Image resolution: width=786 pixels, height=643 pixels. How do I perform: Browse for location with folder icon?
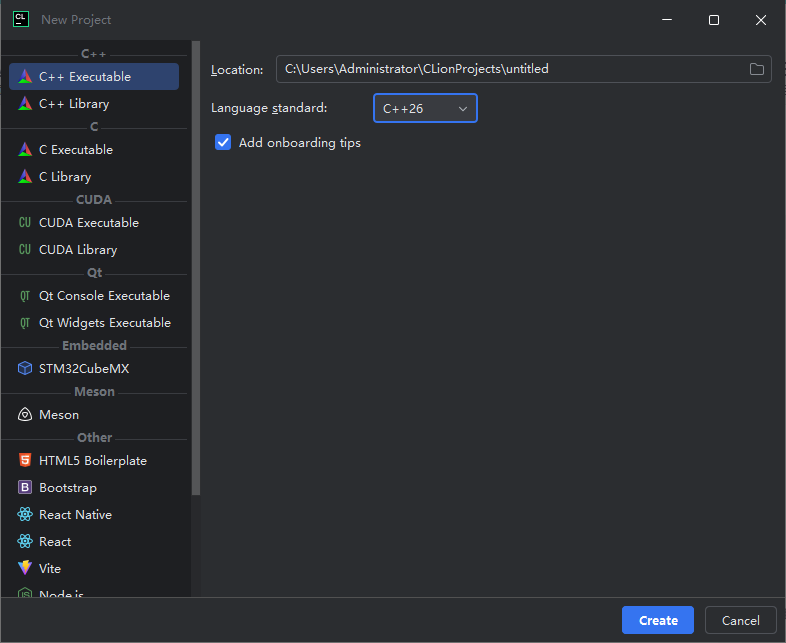[x=756, y=69]
